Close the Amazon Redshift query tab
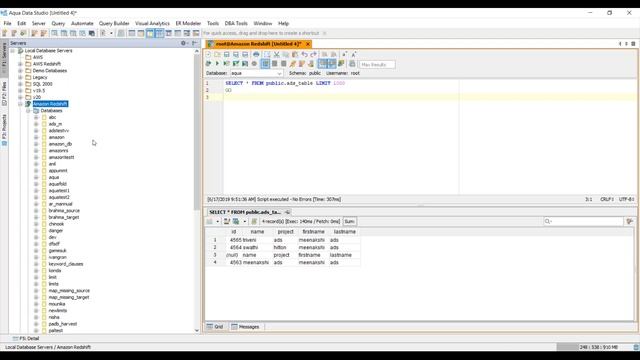 pyautogui.click(x=308, y=44)
